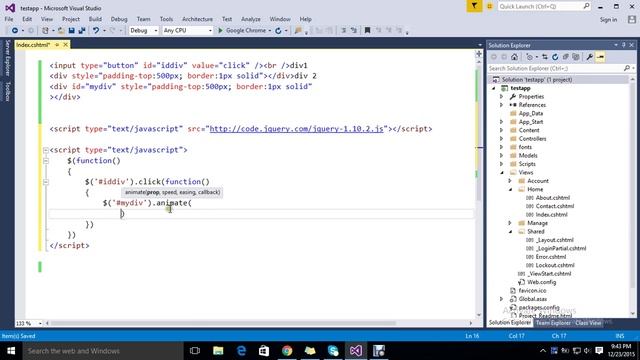640x360 pixels.
Task: Open Skype from the Windows taskbar
Action: coord(333,351)
